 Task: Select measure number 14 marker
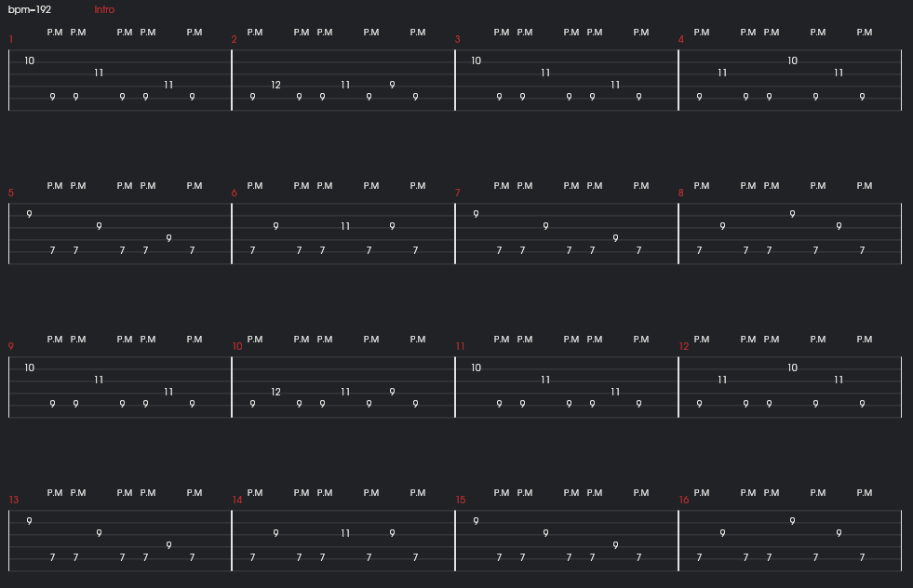point(237,500)
